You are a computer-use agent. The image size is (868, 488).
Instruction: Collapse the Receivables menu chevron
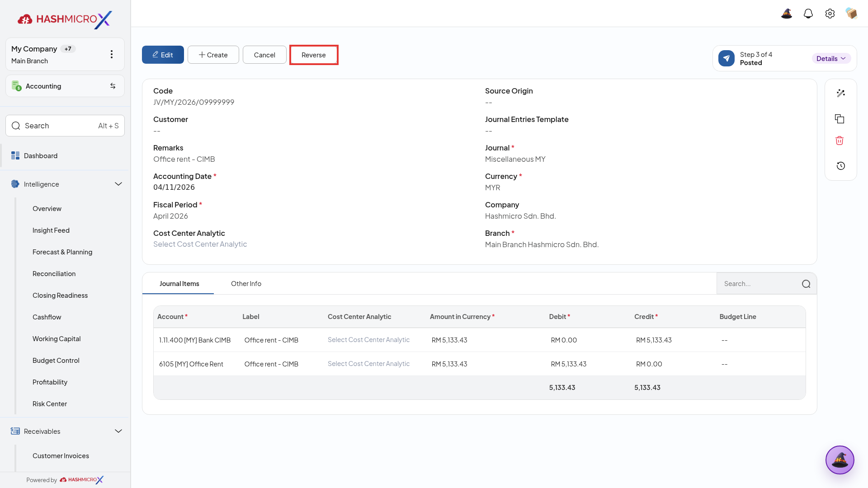tap(118, 431)
